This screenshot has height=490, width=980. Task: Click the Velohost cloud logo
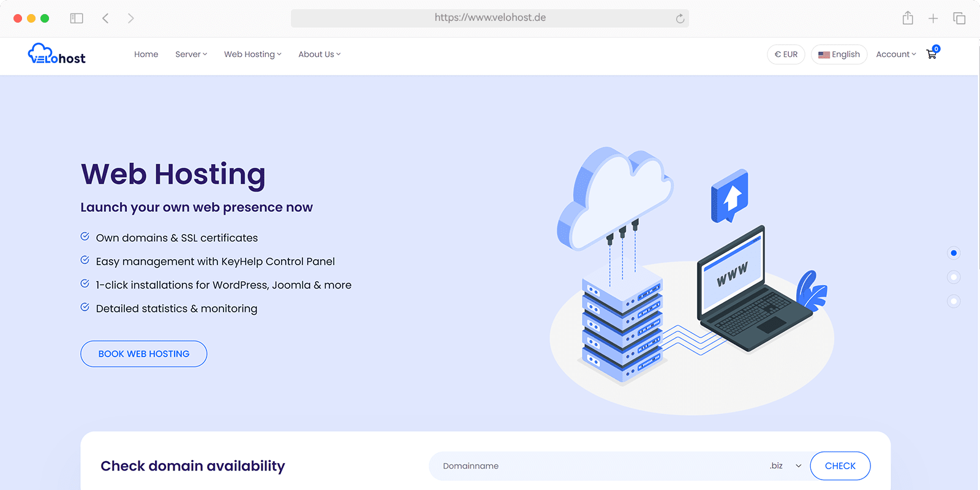tap(56, 54)
